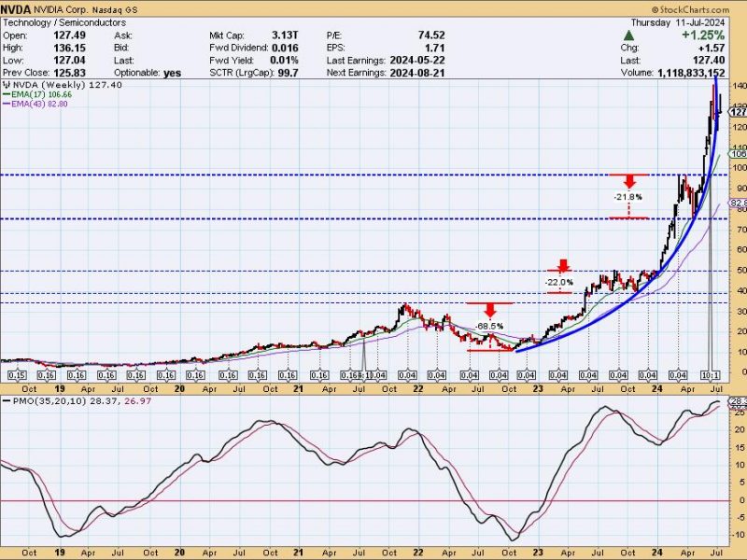Click the 82.8 EMA tag on price axis

(x=738, y=203)
